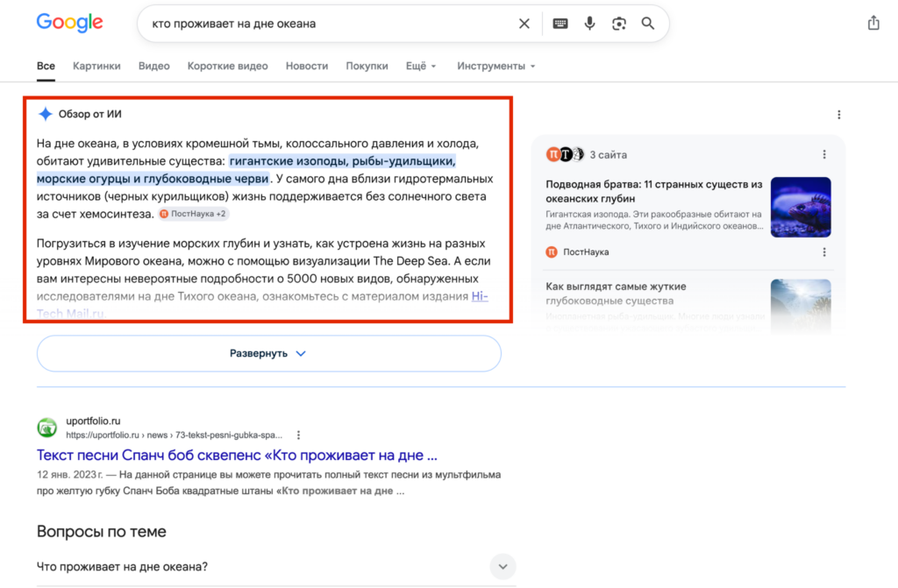The image size is (898, 588).
Task: Open the Покупки tab
Action: pyautogui.click(x=367, y=66)
